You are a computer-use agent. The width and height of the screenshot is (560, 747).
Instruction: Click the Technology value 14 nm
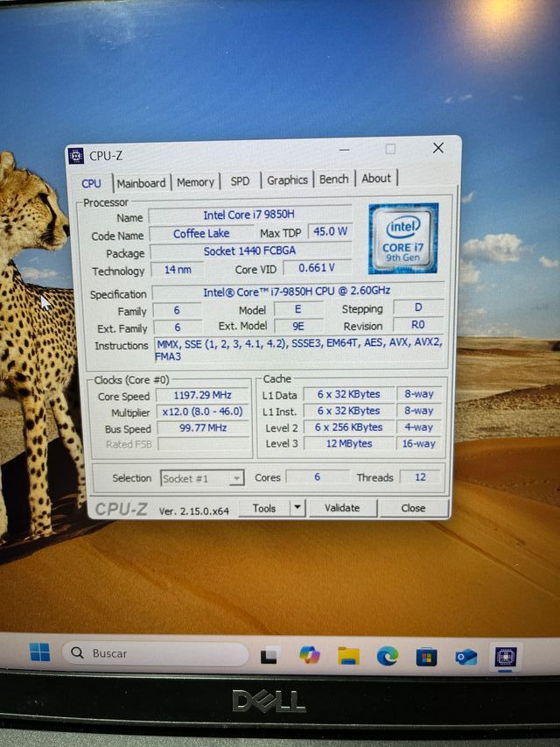178,270
